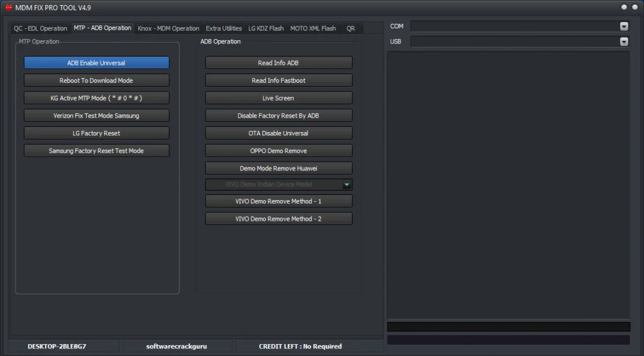Open the COM port dropdown arrow
The width and height of the screenshot is (644, 356).
click(624, 26)
